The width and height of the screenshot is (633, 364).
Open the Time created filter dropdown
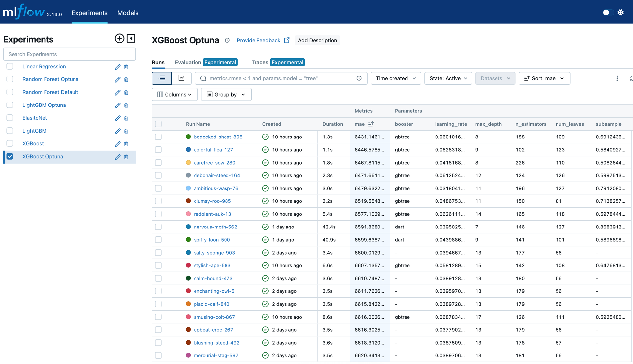[396, 78]
